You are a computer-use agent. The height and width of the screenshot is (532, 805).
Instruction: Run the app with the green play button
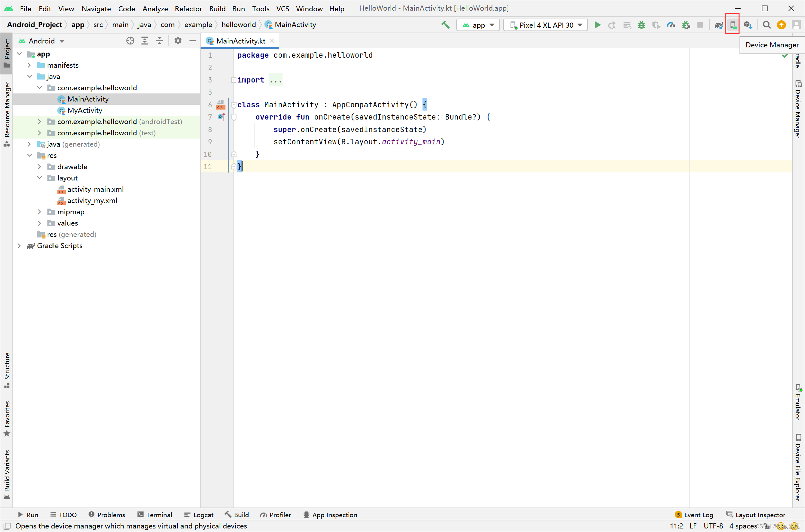(x=598, y=25)
